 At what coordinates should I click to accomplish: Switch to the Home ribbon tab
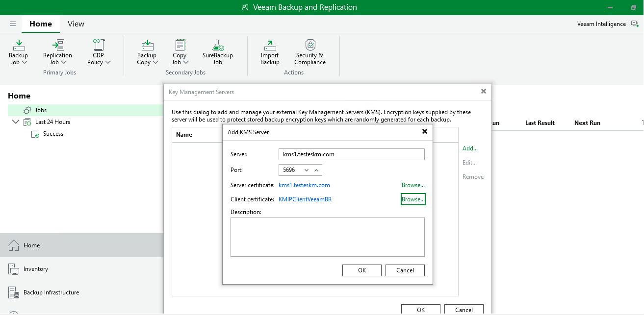[x=41, y=24]
